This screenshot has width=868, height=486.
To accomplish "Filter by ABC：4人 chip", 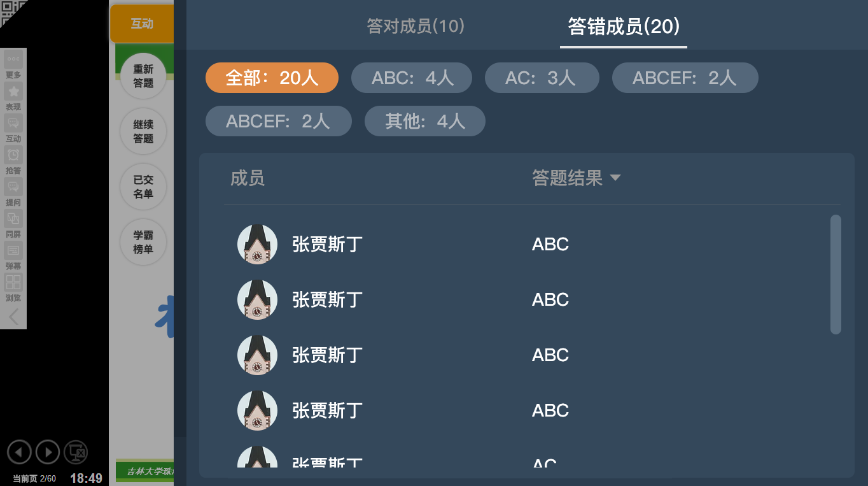I will click(412, 78).
